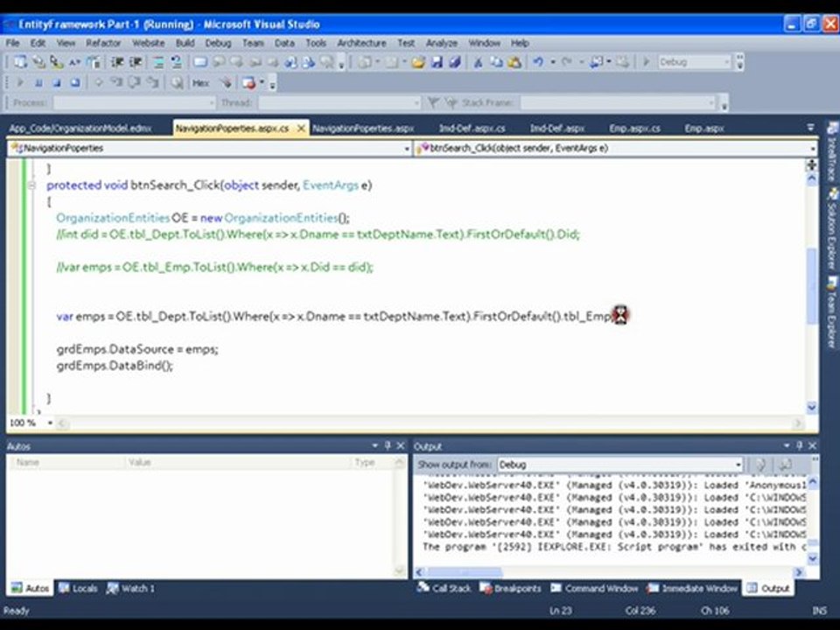The width and height of the screenshot is (840, 630).
Task: Switch to App_Code/OrganizationModel.edmx tab
Action: click(80, 129)
